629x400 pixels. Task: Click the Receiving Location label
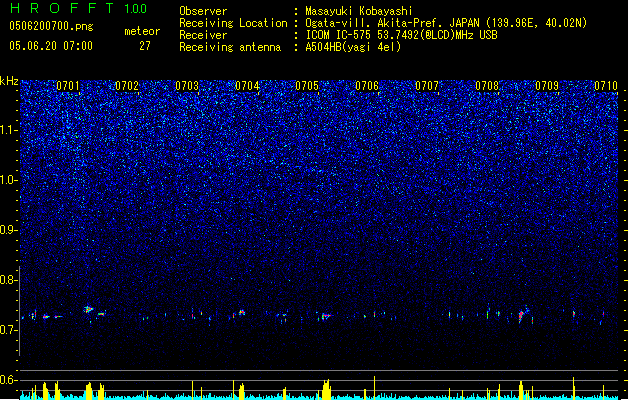coord(233,23)
